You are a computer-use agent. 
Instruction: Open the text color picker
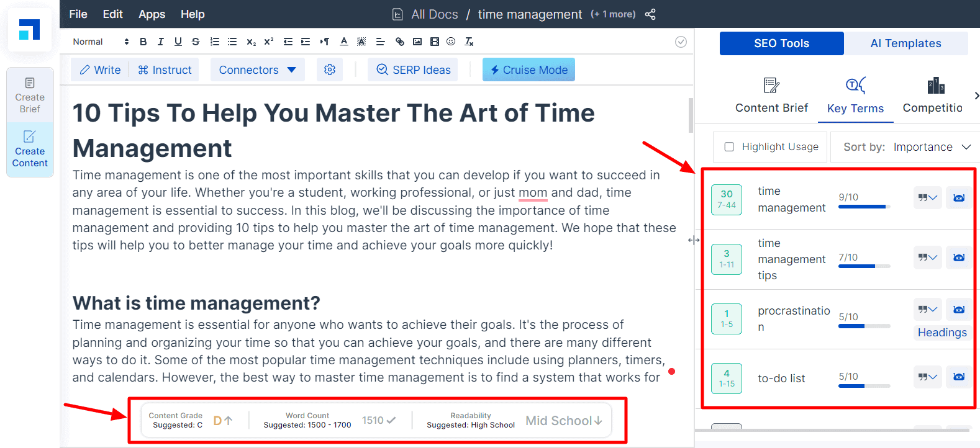coord(344,42)
